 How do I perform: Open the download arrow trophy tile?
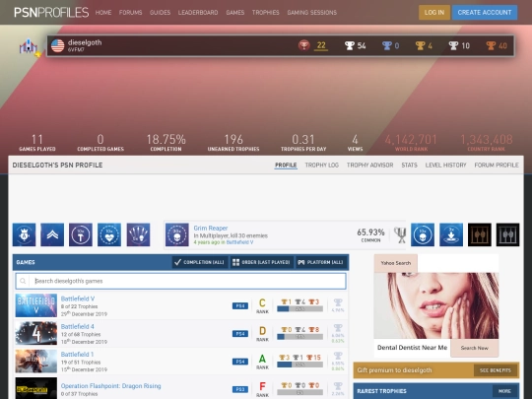pos(451,234)
